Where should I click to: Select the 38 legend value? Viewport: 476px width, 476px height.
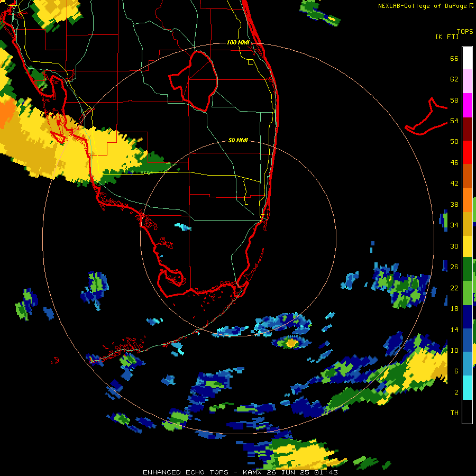454,204
